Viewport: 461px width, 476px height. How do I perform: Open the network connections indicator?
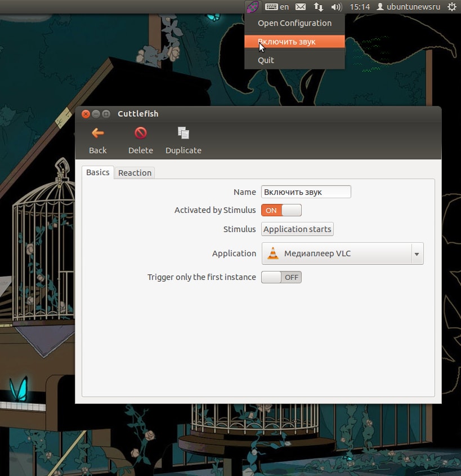coord(318,7)
